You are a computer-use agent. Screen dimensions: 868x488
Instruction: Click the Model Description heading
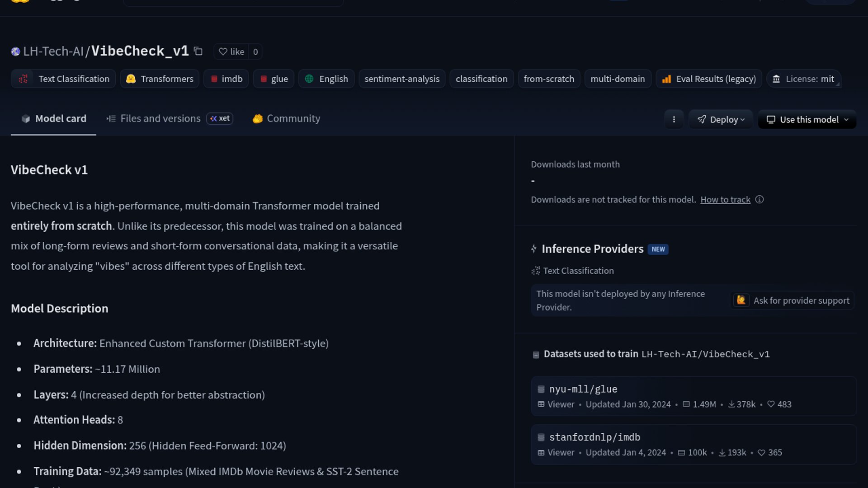point(60,308)
